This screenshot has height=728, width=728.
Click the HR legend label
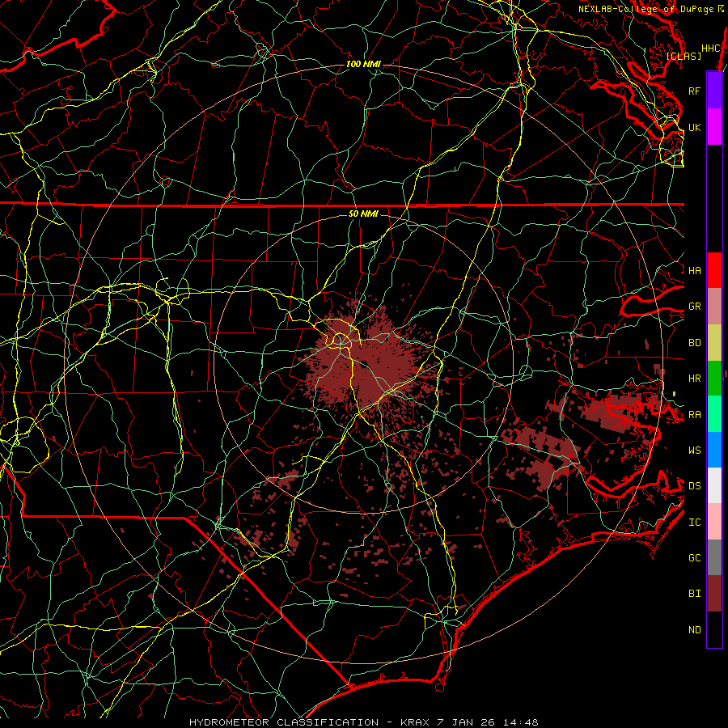(694, 379)
